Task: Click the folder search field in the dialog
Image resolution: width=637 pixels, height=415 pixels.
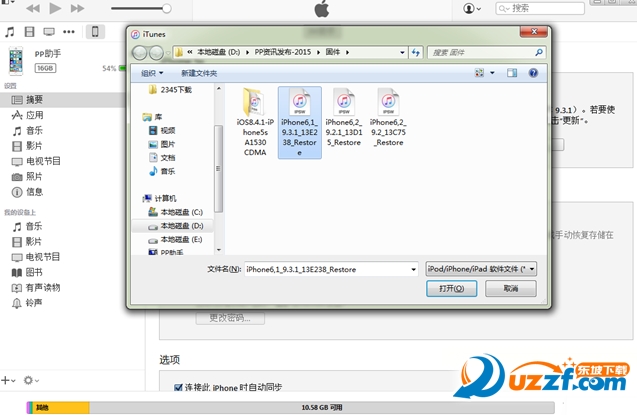Action: 486,52
